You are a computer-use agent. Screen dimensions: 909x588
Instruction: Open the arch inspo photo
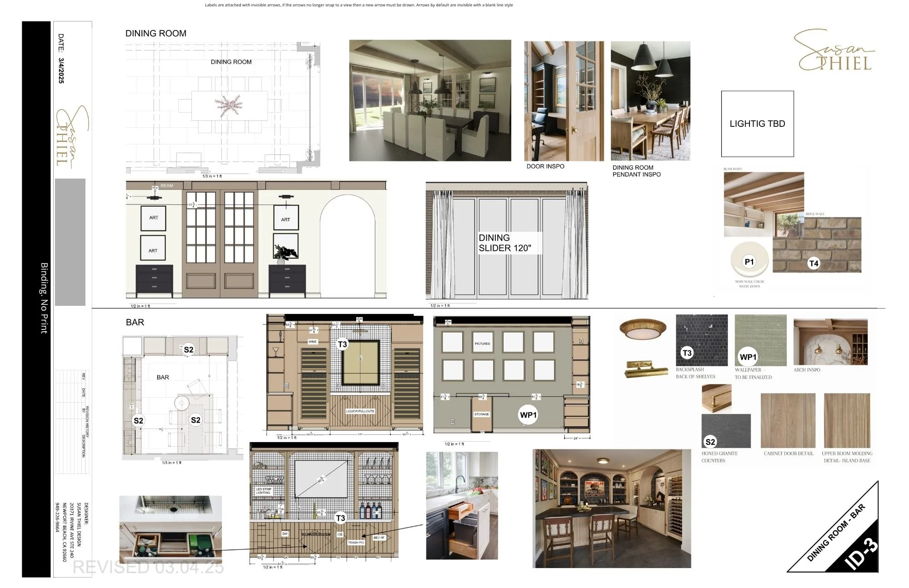click(x=830, y=342)
